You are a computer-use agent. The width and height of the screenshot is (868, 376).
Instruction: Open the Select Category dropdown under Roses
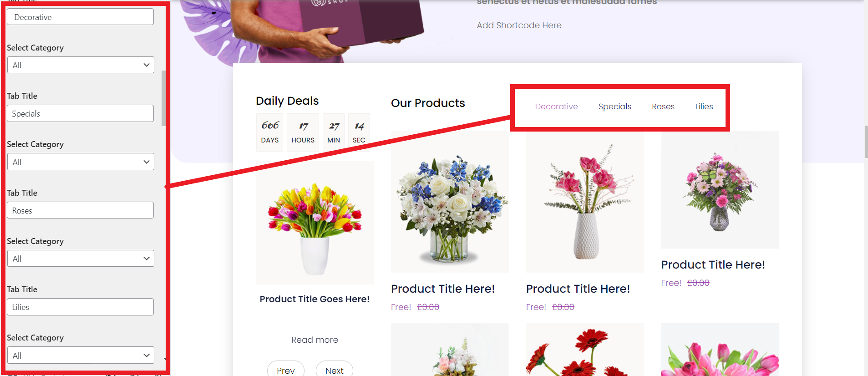(81, 259)
